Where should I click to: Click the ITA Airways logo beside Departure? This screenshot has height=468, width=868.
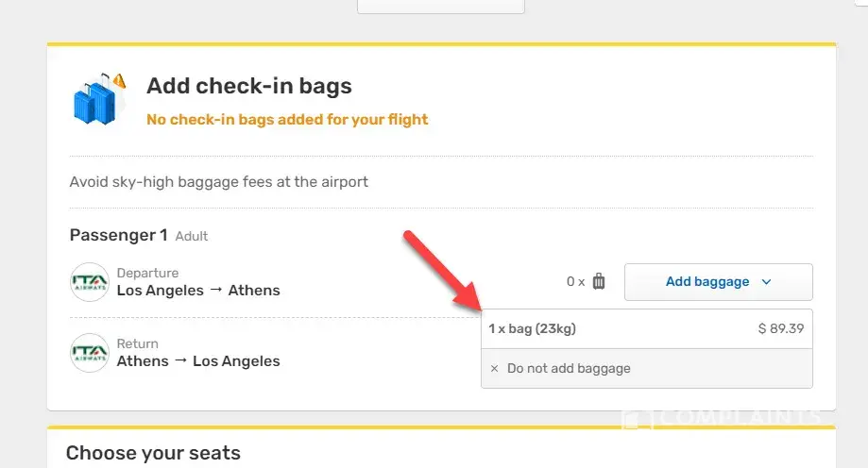point(90,282)
